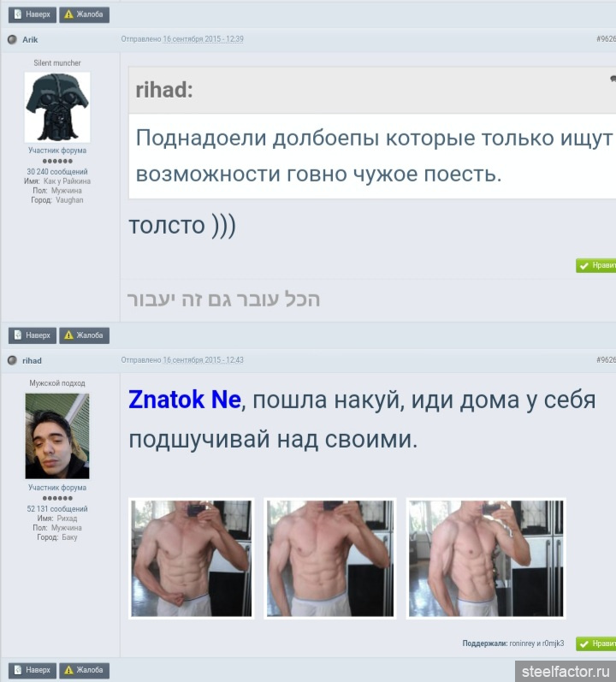Click Arik's offline status icon

pos(12,39)
